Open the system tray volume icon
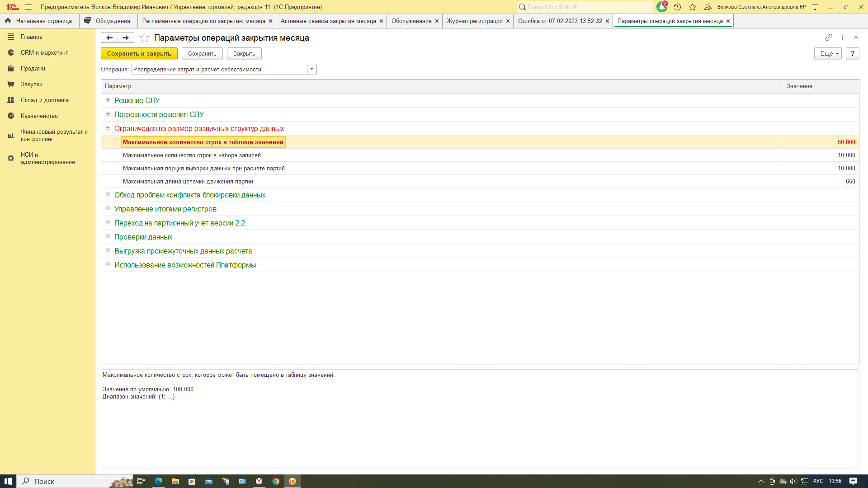 (x=793, y=481)
